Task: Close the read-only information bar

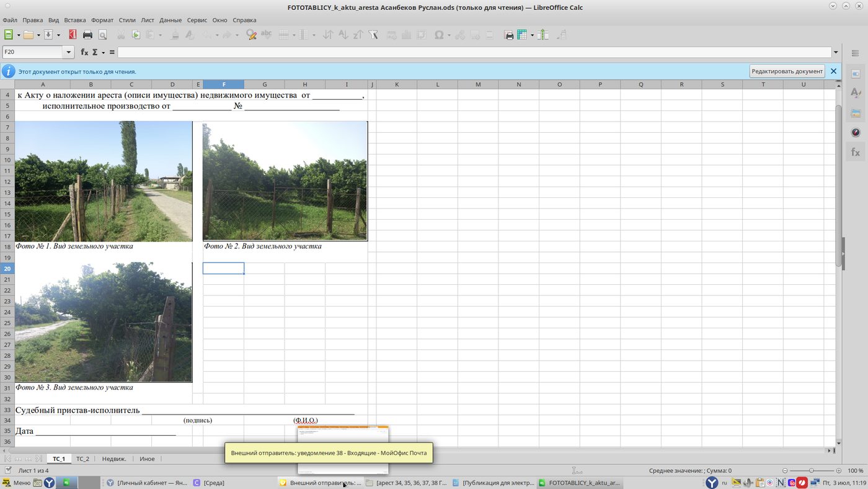Action: click(833, 71)
